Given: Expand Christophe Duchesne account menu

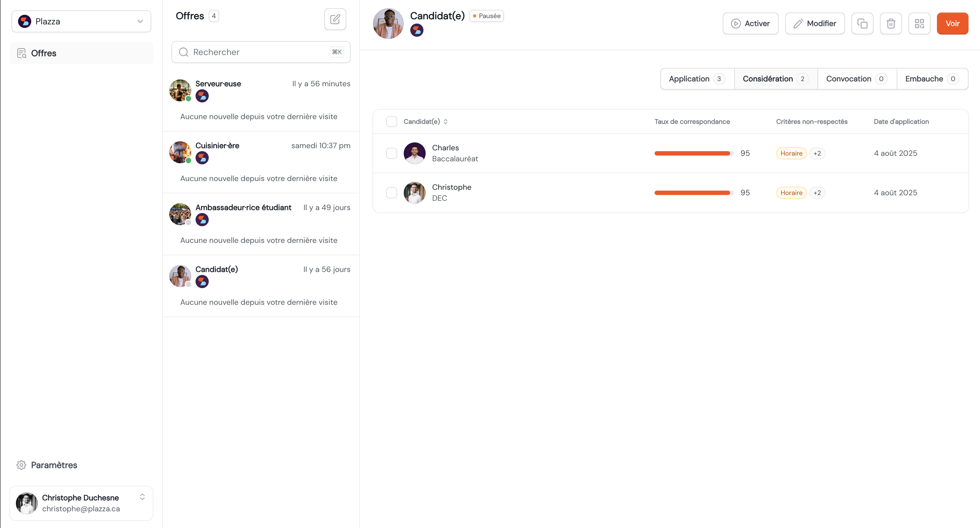Looking at the screenshot, I should [142, 497].
